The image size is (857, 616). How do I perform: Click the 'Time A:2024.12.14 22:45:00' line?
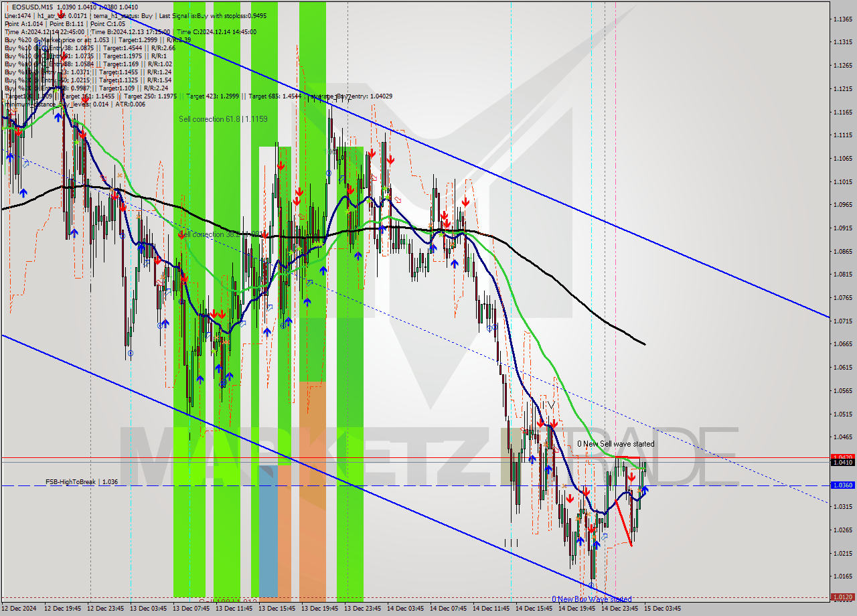pos(44,31)
